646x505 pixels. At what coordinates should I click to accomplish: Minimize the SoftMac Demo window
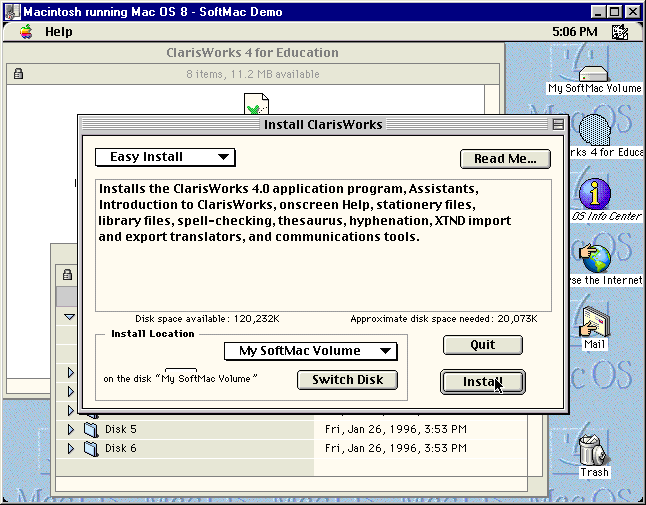click(x=598, y=12)
